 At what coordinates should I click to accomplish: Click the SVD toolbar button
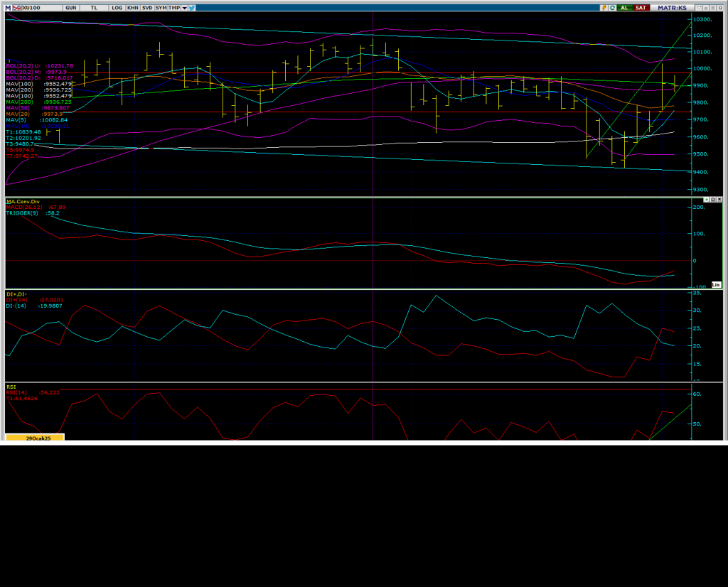point(147,8)
